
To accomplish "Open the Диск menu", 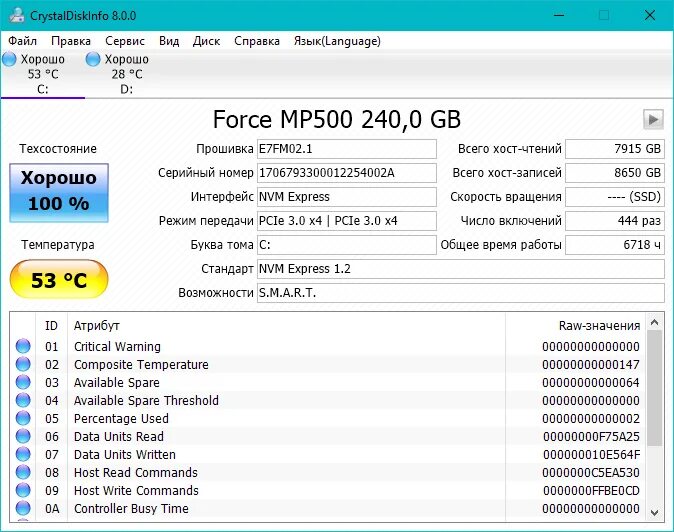I will click(x=206, y=41).
